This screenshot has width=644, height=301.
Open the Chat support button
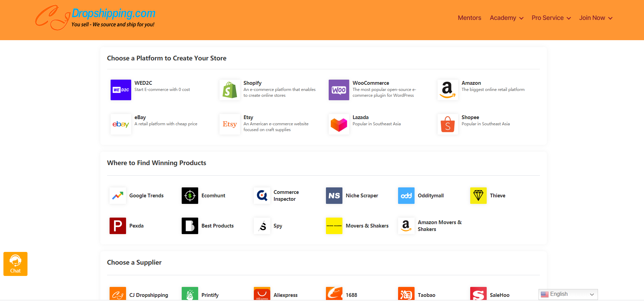tap(15, 264)
